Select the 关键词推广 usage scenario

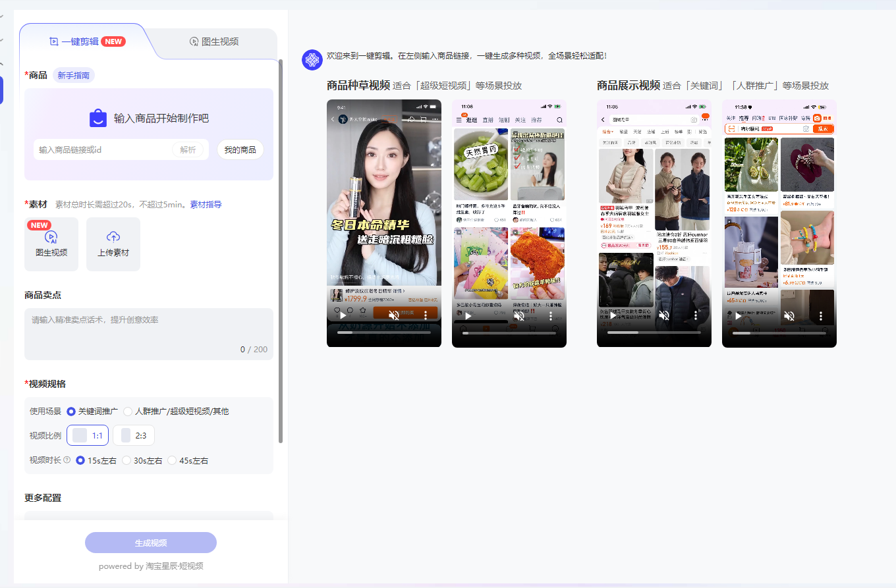72,412
